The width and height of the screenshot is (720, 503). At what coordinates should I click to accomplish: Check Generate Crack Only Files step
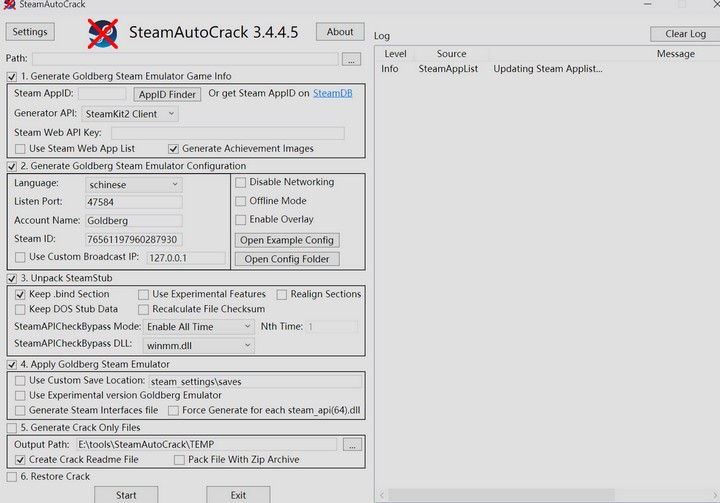point(11,428)
